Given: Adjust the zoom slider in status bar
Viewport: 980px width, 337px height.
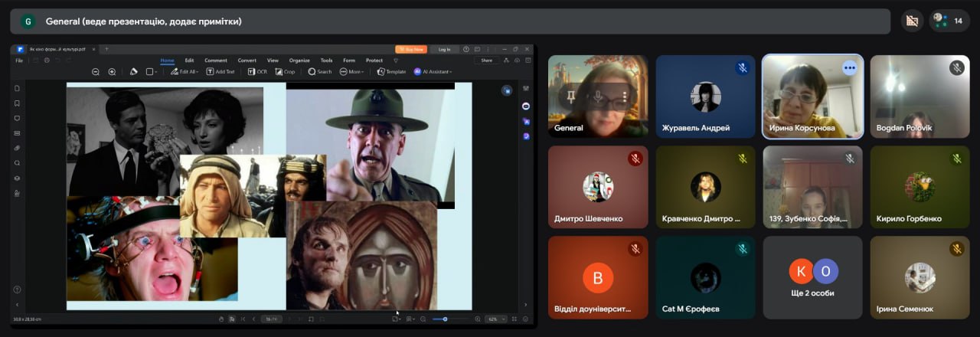Looking at the screenshot, I should 446,319.
